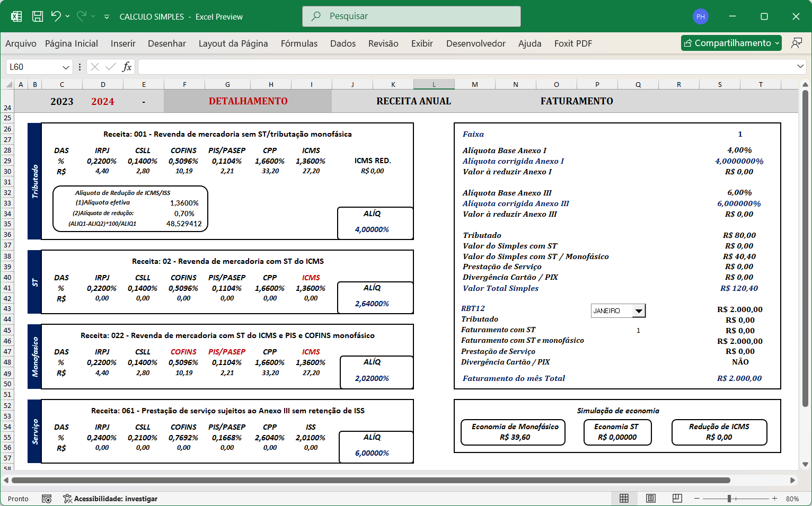Click the Save icon in title bar
Screen dimensions: 812x506
(38, 16)
